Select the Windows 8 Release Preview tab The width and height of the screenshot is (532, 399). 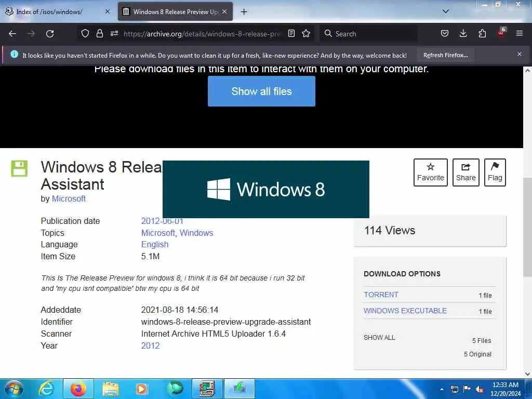(x=176, y=12)
